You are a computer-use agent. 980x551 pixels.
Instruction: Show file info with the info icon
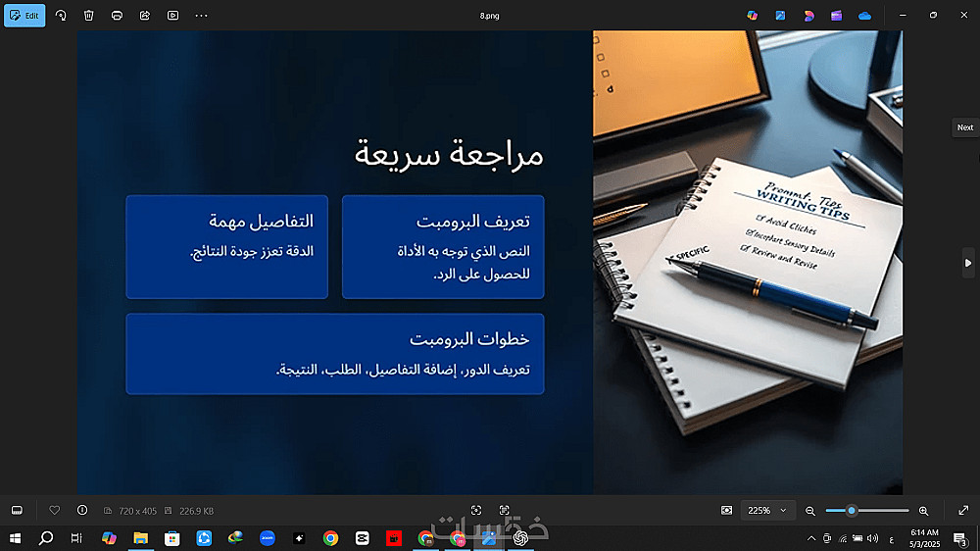82,511
